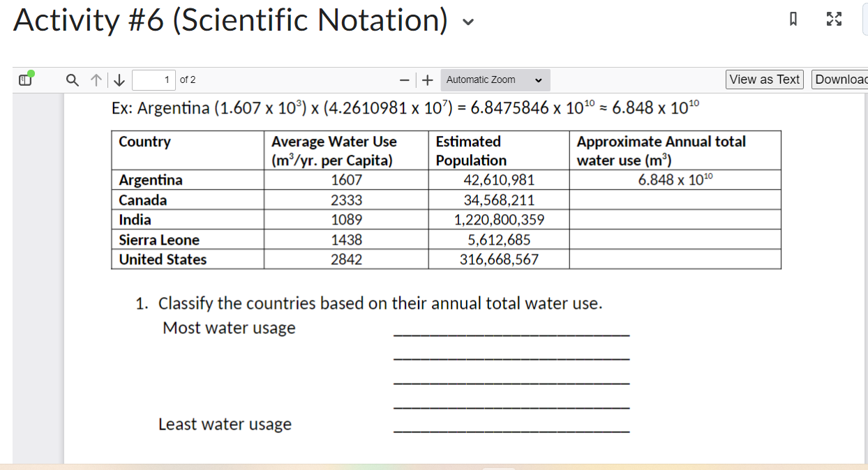Image resolution: width=868 pixels, height=470 pixels.
Task: Toggle the sidebar thumbnails panel icon
Action: point(24,79)
